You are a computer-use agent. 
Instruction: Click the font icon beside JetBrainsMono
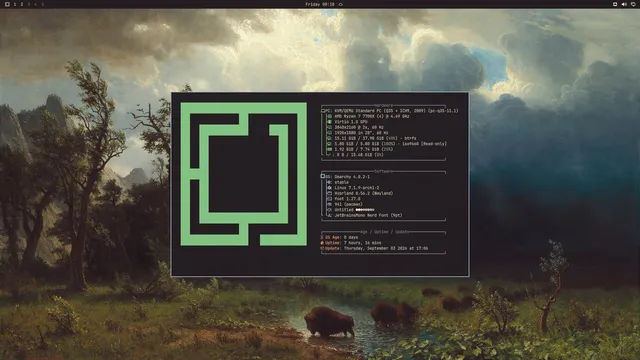pos(329,215)
